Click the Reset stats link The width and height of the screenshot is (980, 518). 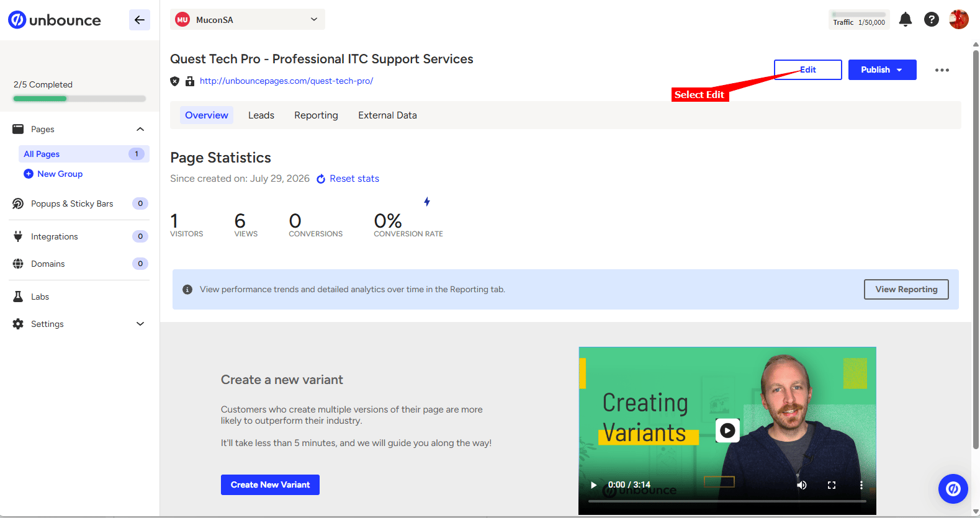354,179
